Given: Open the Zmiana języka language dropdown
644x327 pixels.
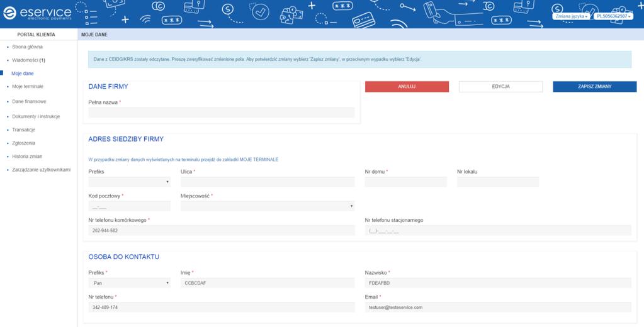Looking at the screenshot, I should coord(572,16).
